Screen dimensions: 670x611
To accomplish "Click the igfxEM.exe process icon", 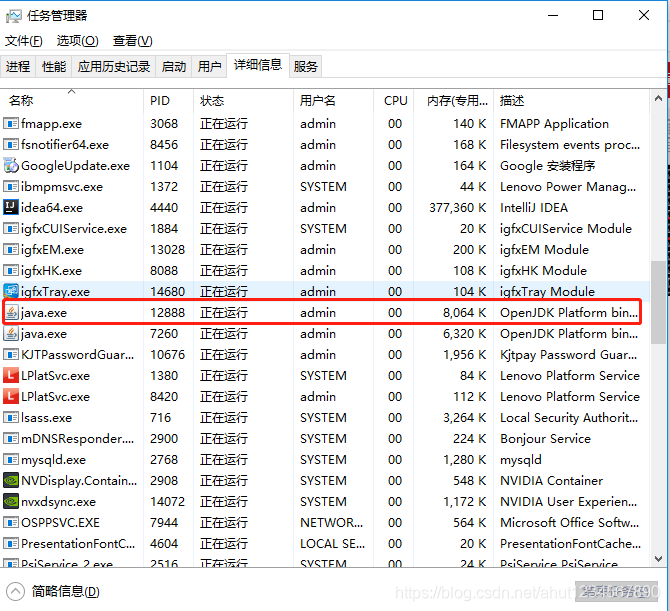I will pyautogui.click(x=11, y=250).
